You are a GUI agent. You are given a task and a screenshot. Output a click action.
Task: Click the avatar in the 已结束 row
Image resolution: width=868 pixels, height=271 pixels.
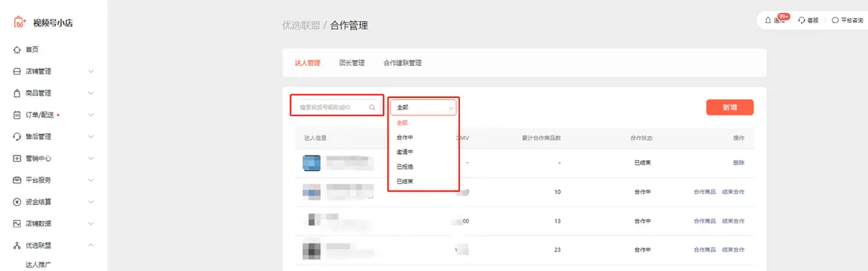[x=311, y=163]
